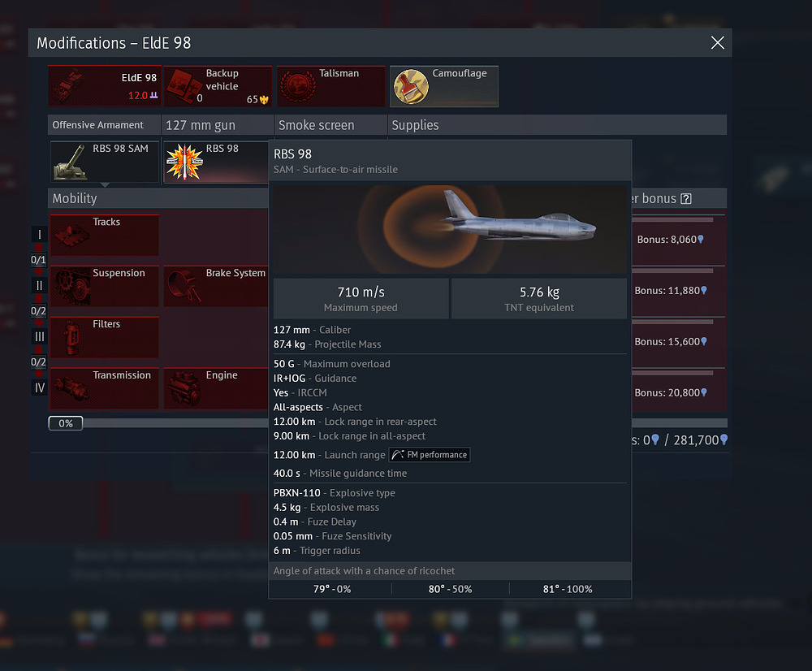Click the Talisman emblem tile
Image resolution: width=812 pixels, height=671 pixels.
click(331, 86)
